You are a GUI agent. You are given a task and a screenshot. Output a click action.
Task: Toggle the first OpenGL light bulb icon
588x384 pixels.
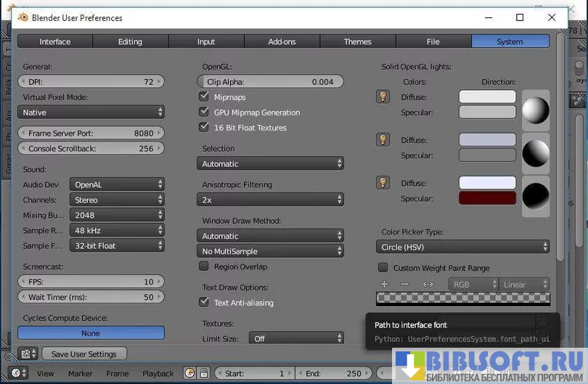[x=383, y=97]
